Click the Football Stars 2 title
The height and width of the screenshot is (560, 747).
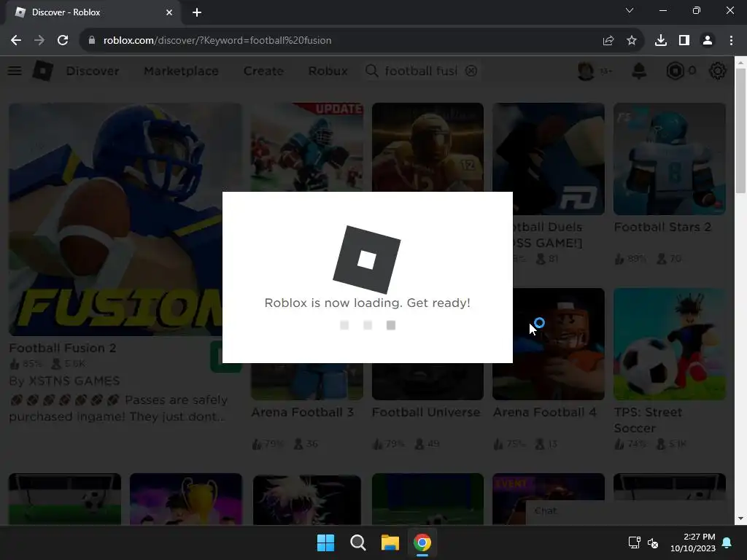click(662, 227)
